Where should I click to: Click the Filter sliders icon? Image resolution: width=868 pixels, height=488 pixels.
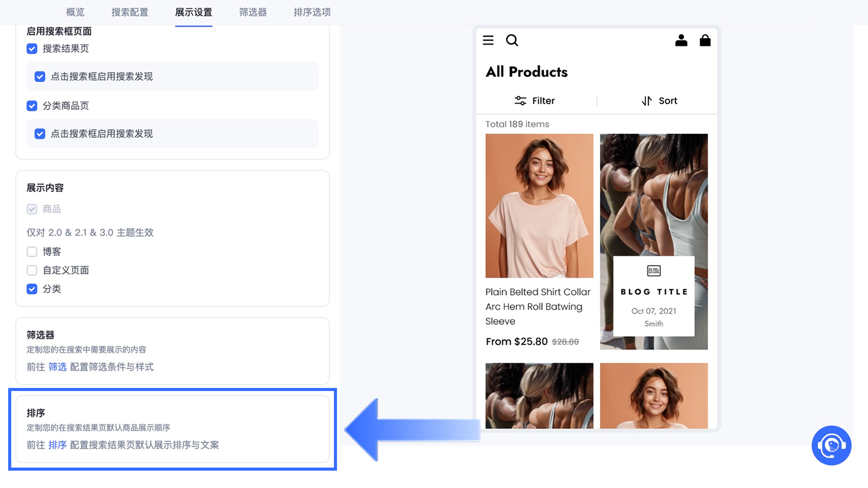[x=520, y=101]
